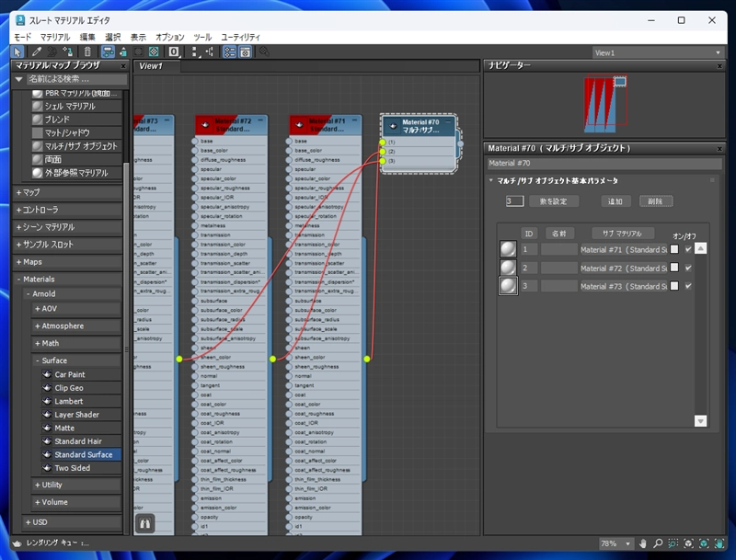Close the Navigator panel

coord(719,66)
